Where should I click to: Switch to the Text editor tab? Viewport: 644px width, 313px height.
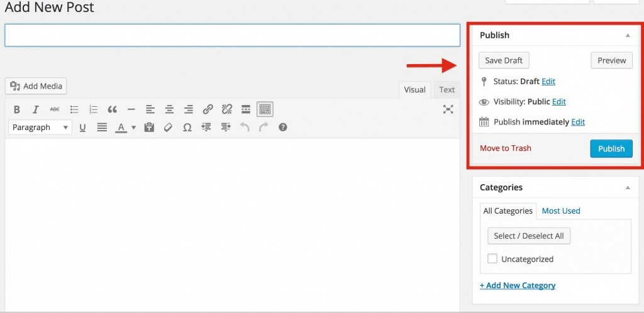[x=447, y=90]
